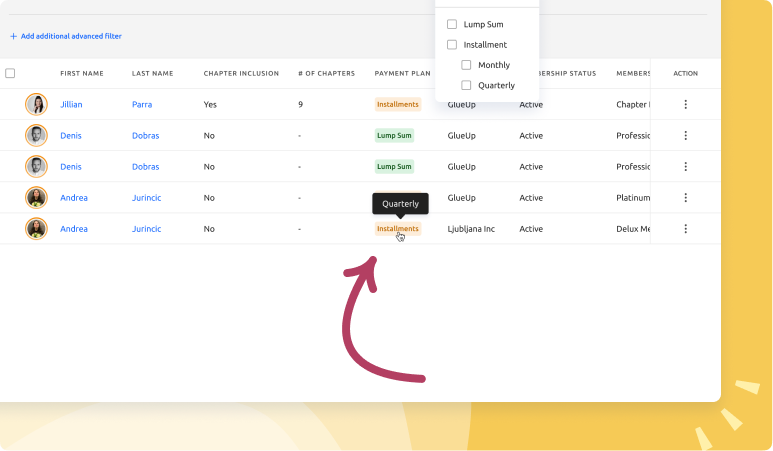Open the first Denis Dobras avatar

point(36,135)
